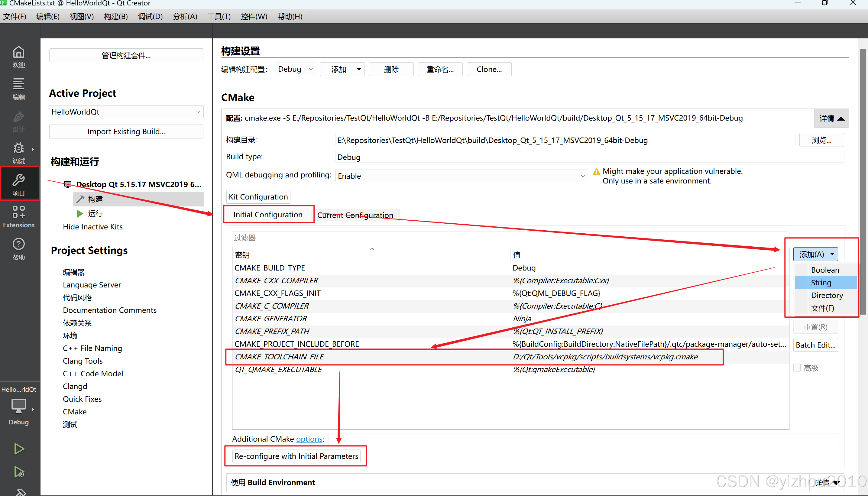Open the CMake options link
Viewport: 868px width, 496px height.
click(309, 439)
